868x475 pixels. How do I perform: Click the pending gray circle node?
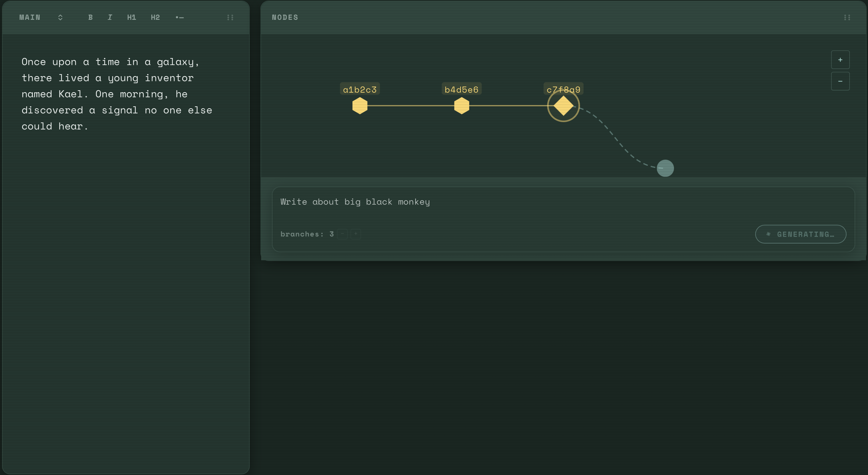(665, 168)
